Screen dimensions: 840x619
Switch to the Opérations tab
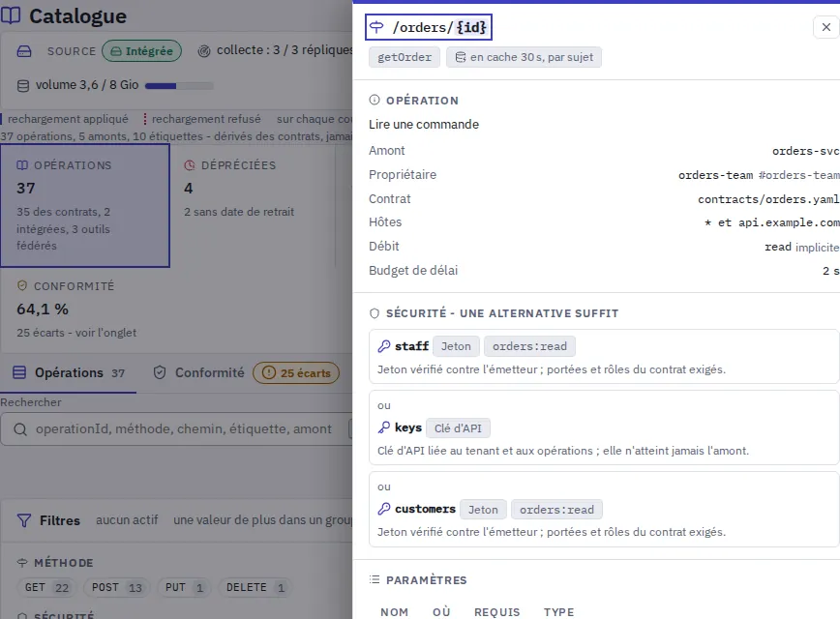pyautogui.click(x=69, y=372)
